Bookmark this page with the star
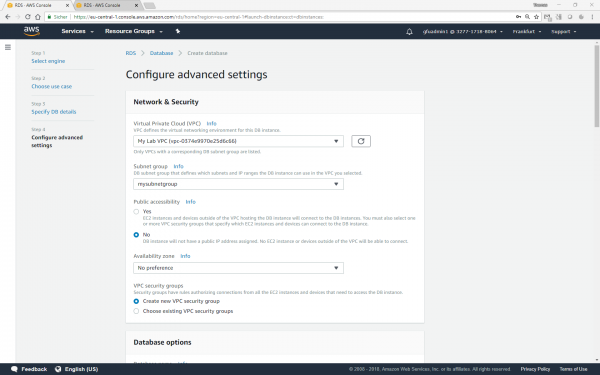Image resolution: width=600 pixels, height=375 pixels. [536, 17]
